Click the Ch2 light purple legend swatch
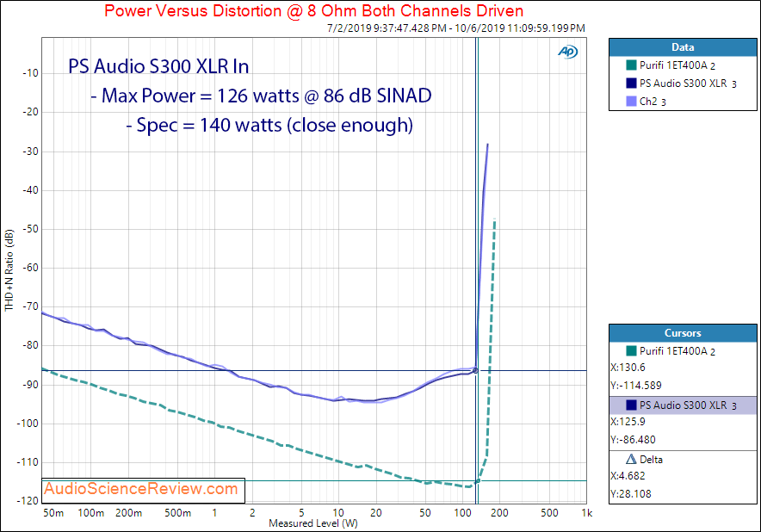Viewport: 761px width, 532px height. point(631,101)
